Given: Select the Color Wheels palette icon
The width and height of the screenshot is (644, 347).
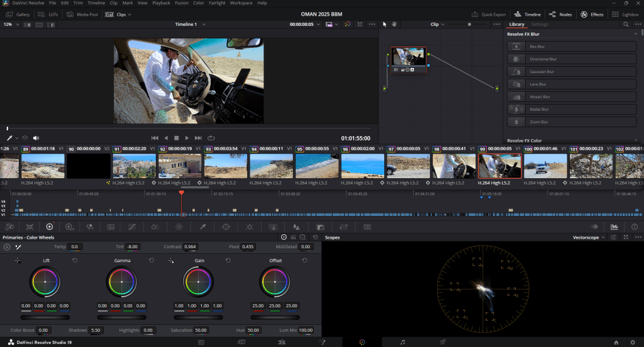Looking at the screenshot, I should click(50, 227).
